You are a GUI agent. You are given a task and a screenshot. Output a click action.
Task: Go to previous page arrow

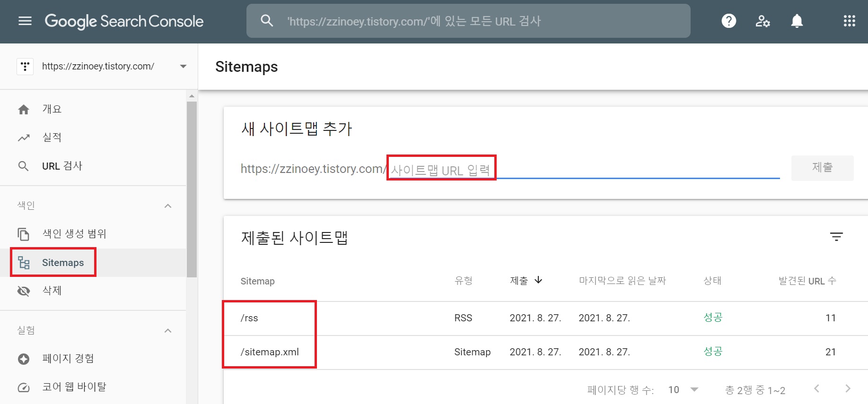tap(816, 388)
